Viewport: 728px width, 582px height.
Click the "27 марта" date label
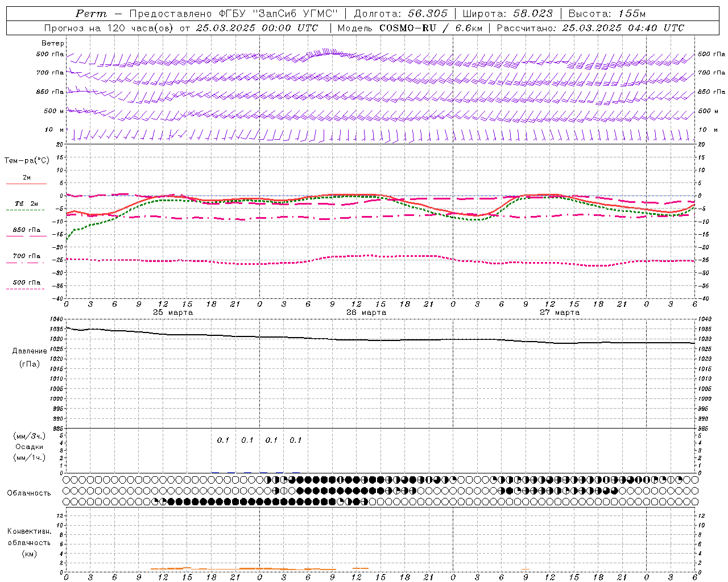(x=560, y=312)
